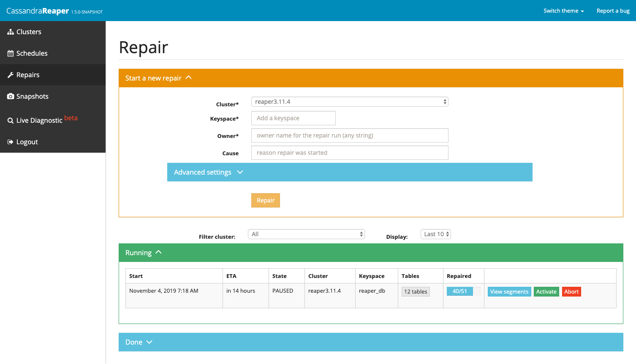
Task: Click the PAUSED state cell
Action: pyautogui.click(x=287, y=295)
